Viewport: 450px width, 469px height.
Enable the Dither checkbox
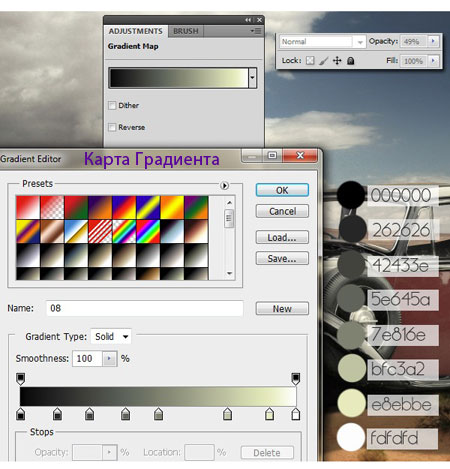click(x=112, y=106)
